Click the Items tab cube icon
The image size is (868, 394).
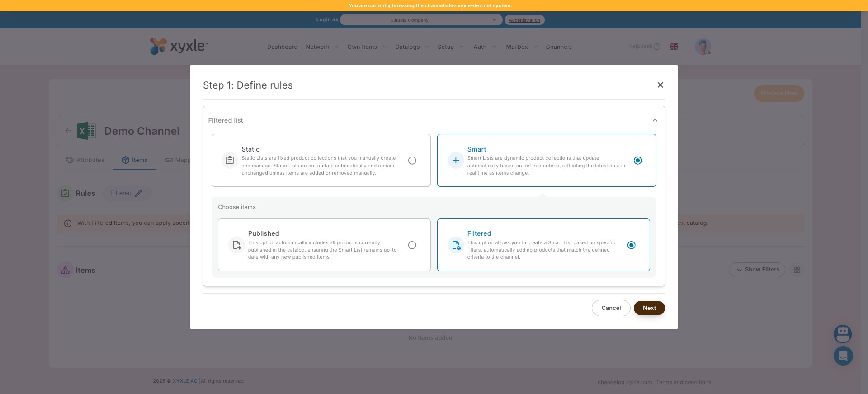point(126,160)
